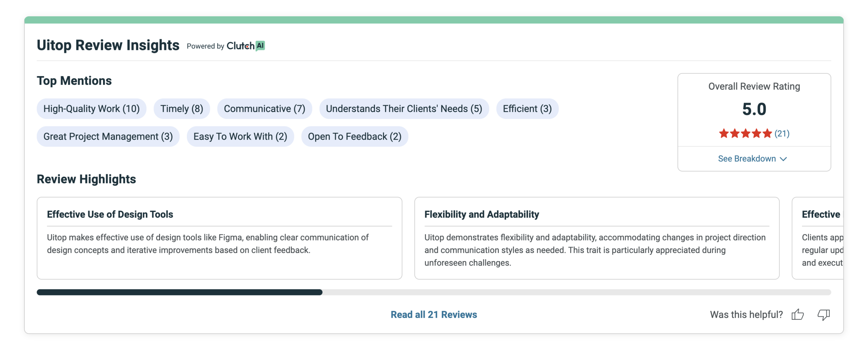
Task: Select the High-Quality Work (10) tag
Action: click(92, 109)
